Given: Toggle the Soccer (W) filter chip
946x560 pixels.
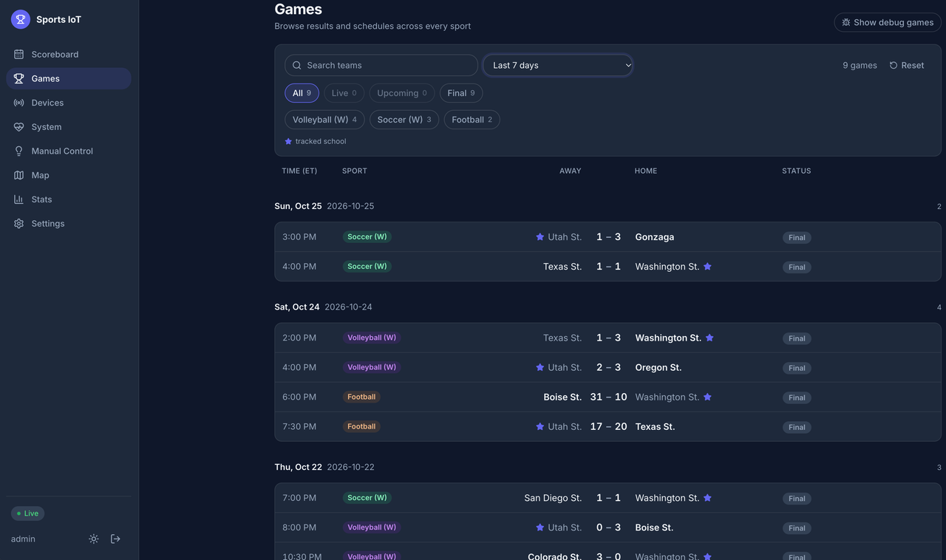Looking at the screenshot, I should 404,120.
